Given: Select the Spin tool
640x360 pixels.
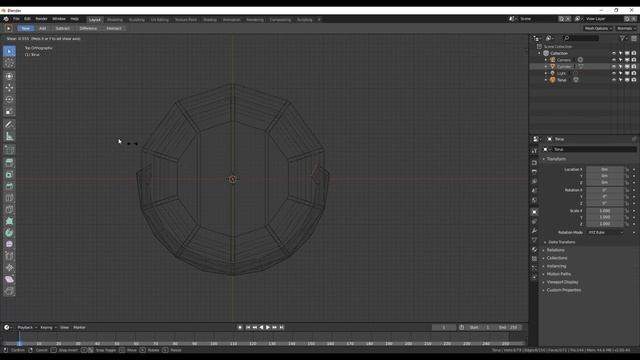Looking at the screenshot, I should [9, 233].
